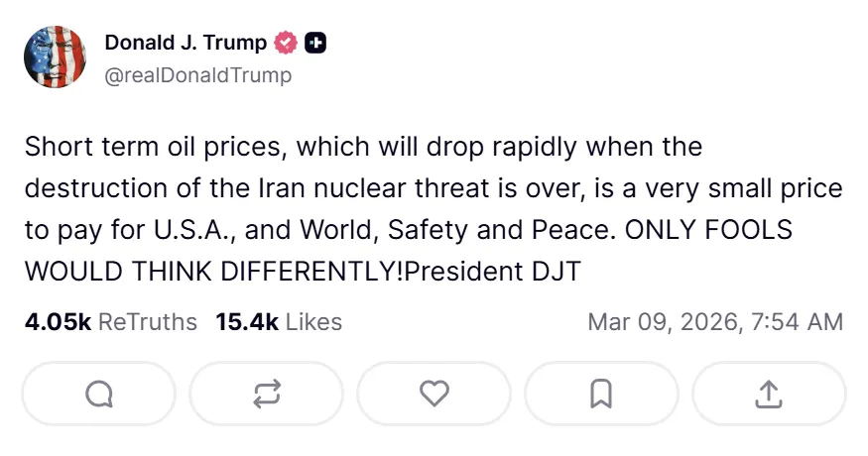Click the @realDonaldTrump handle
This screenshot has width=868, height=456.
click(198, 75)
